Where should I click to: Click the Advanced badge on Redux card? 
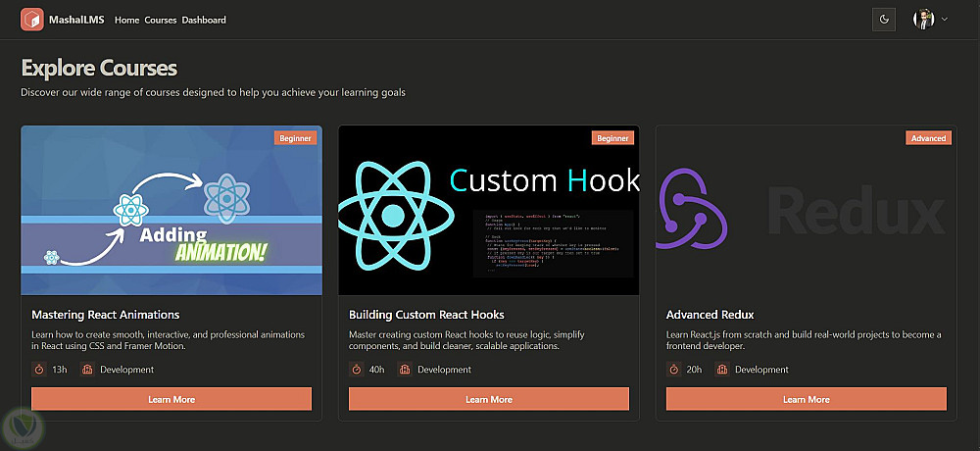click(x=928, y=138)
